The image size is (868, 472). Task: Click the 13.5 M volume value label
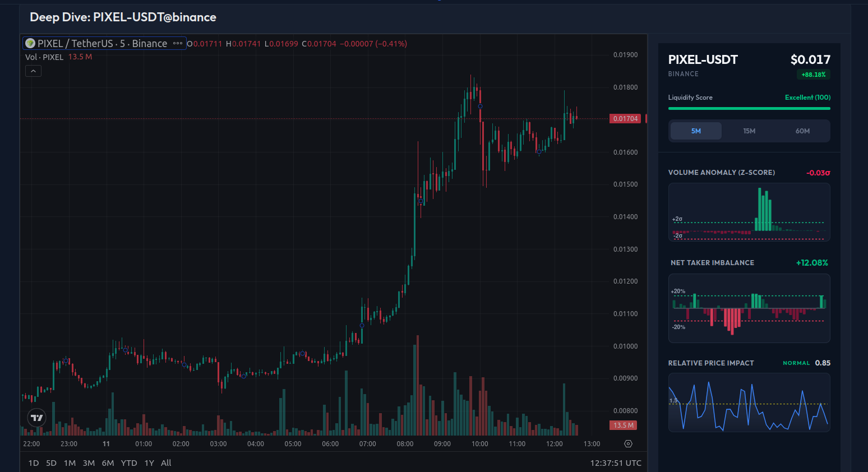(80, 57)
